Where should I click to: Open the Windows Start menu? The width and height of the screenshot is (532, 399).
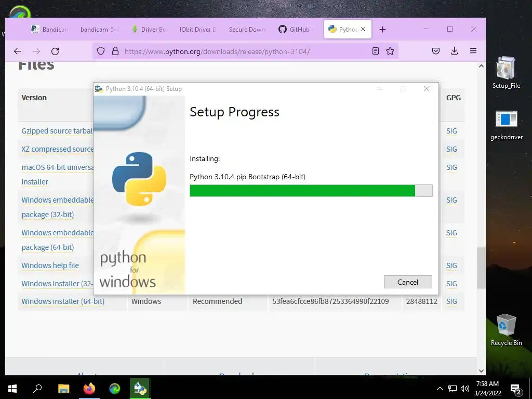click(12, 389)
